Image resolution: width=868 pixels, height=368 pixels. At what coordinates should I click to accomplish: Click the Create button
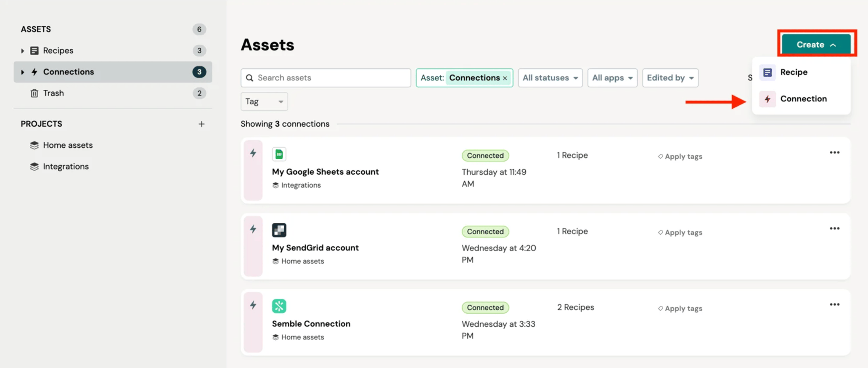click(x=816, y=44)
